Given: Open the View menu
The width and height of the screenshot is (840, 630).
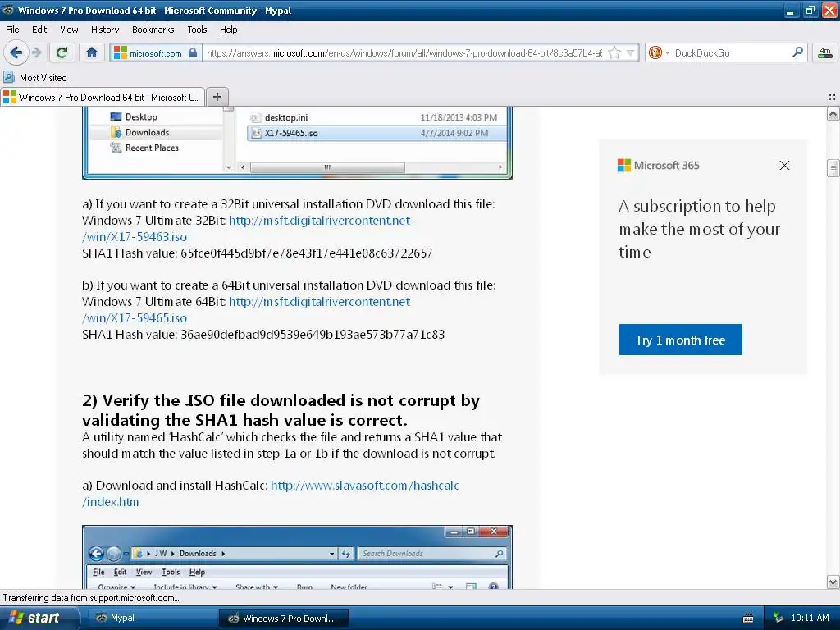Looking at the screenshot, I should coord(69,30).
